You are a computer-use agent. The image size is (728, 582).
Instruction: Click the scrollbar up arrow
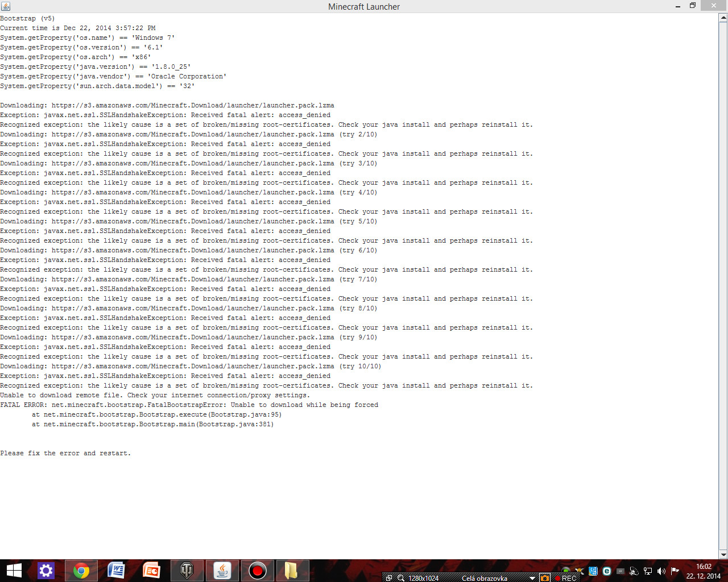723,18
